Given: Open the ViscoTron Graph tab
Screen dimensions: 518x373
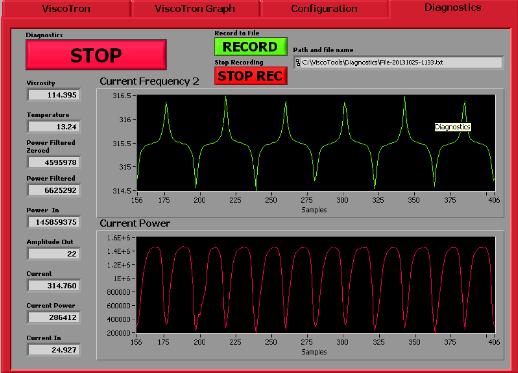Looking at the screenshot, I should tap(195, 8).
